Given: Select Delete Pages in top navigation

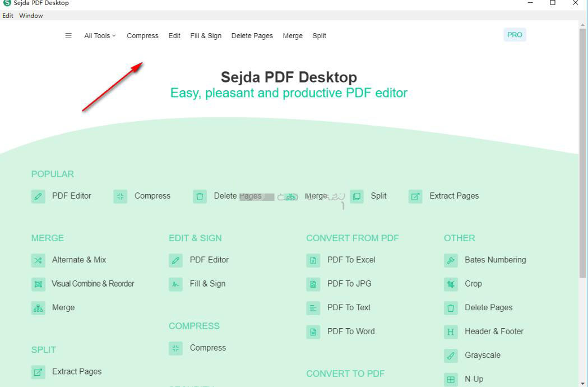Looking at the screenshot, I should pos(252,36).
